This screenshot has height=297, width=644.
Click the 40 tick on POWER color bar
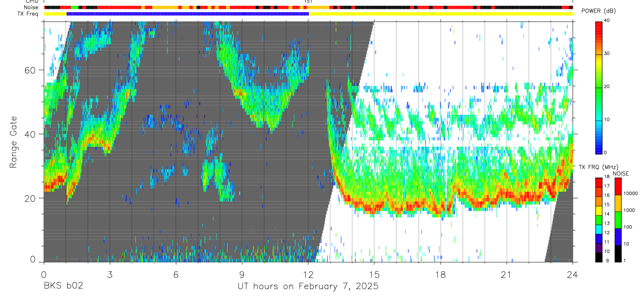point(608,21)
